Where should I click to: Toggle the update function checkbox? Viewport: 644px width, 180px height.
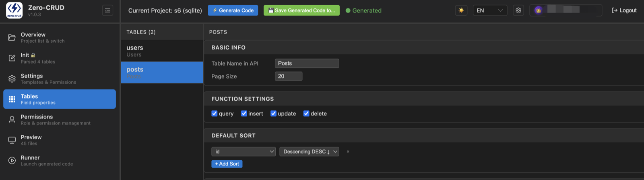point(274,114)
